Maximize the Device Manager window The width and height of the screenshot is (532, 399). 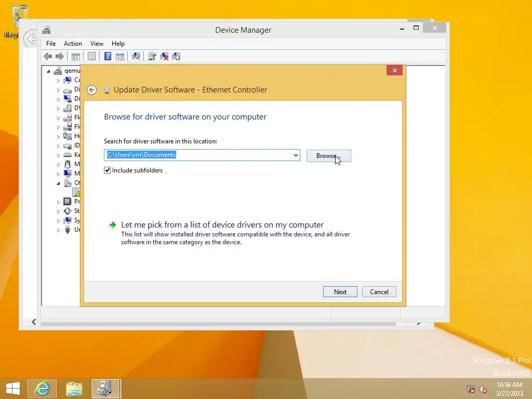[x=416, y=28]
